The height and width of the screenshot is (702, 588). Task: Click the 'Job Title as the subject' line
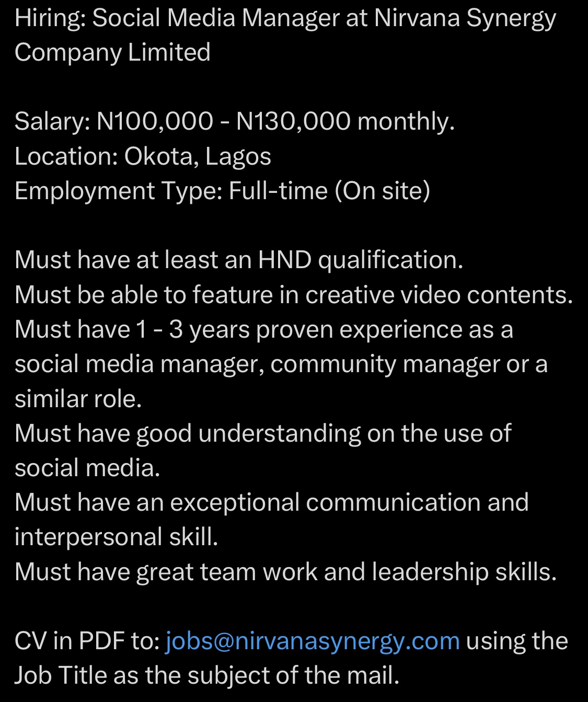click(x=207, y=675)
